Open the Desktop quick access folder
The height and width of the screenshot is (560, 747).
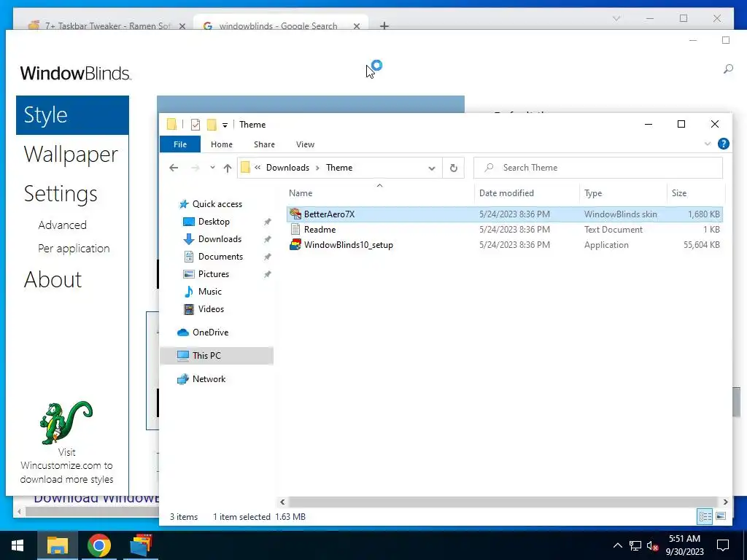[x=214, y=222]
